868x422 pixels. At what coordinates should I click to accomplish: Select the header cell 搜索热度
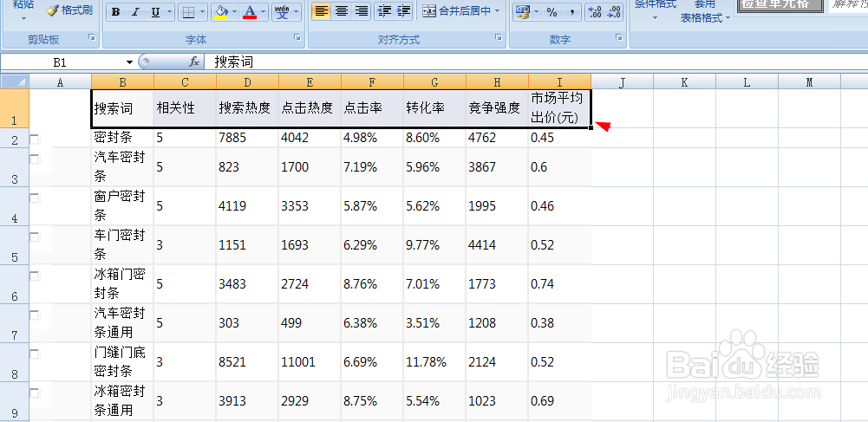(x=247, y=108)
